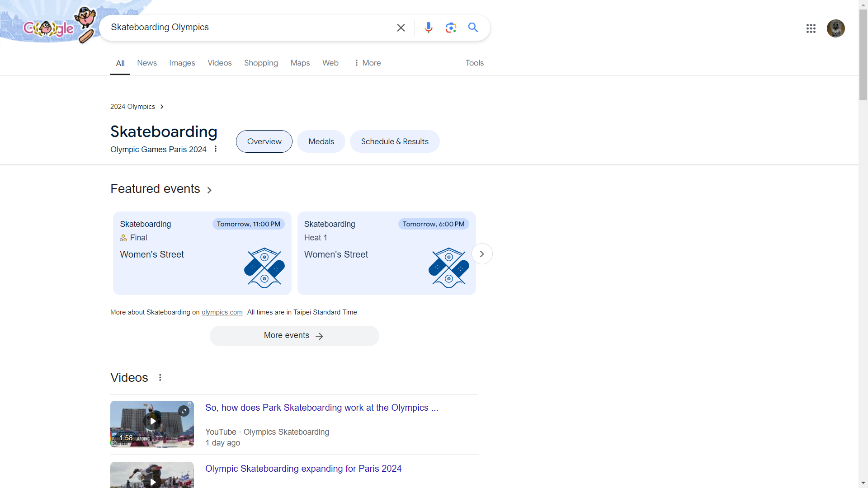Open 'So, how does Park Skateboarding work' link
Image resolution: width=868 pixels, height=488 pixels.
tap(322, 408)
